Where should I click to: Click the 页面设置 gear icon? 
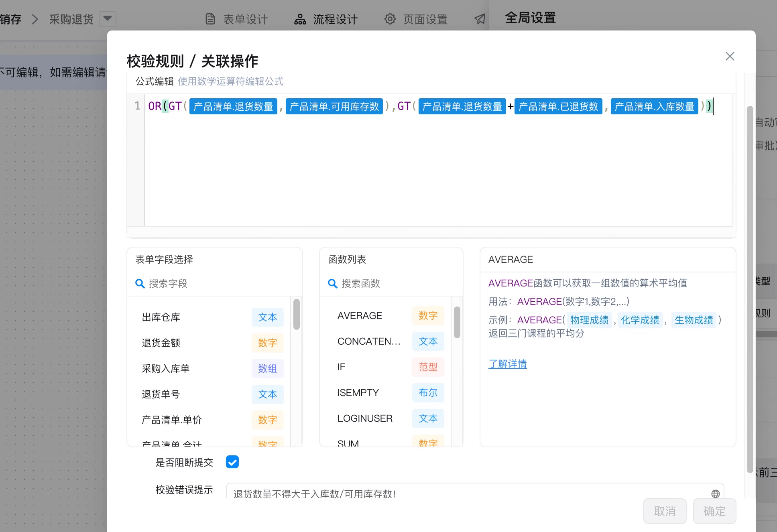pos(390,19)
